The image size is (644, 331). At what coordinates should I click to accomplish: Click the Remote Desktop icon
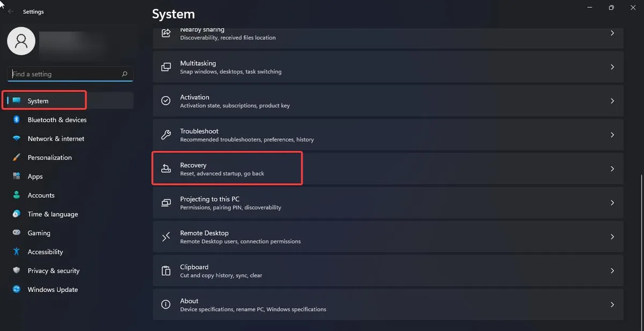(x=166, y=237)
